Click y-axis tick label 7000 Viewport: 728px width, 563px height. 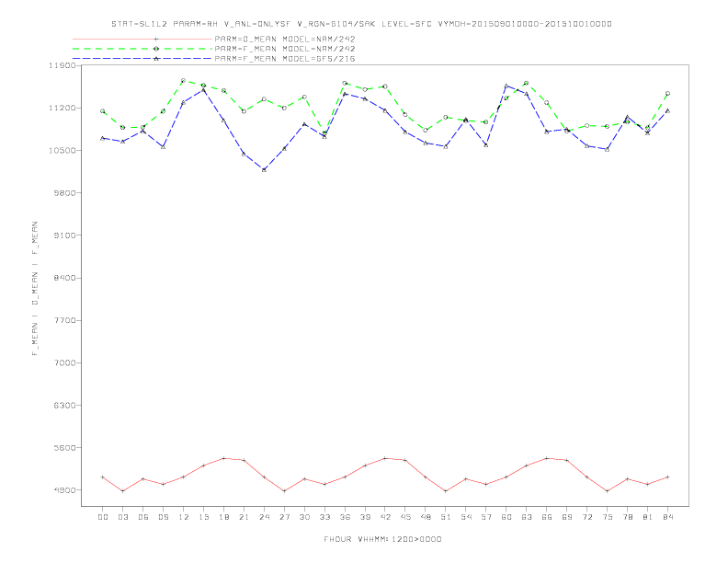coord(64,362)
